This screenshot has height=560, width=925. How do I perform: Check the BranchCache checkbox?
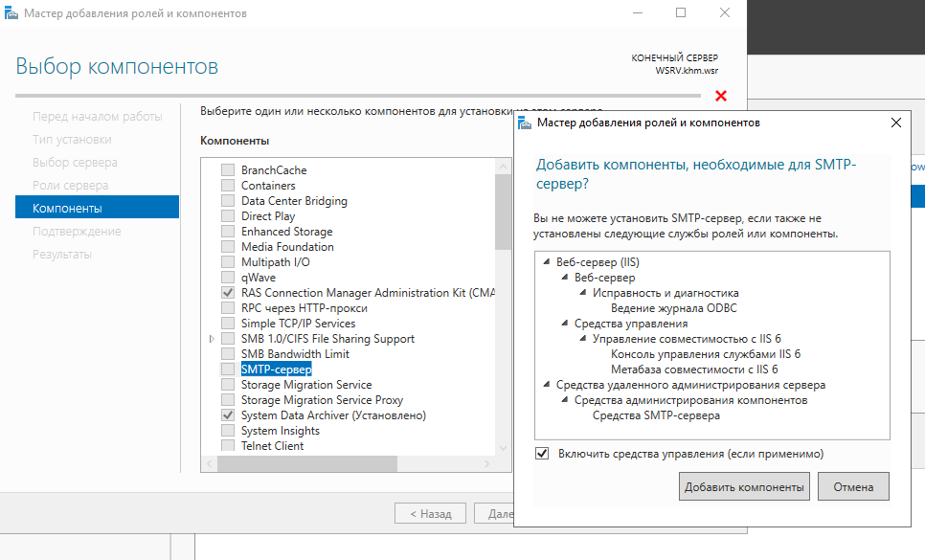(x=228, y=169)
